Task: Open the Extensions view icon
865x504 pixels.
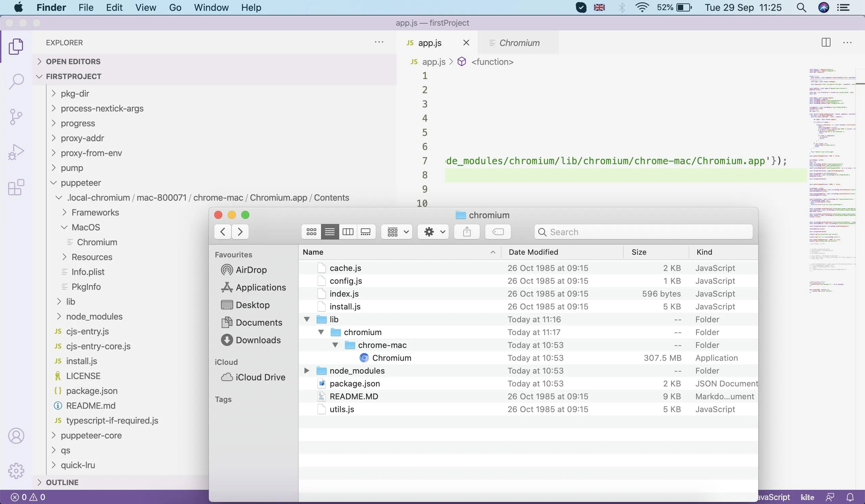Action: (16, 187)
